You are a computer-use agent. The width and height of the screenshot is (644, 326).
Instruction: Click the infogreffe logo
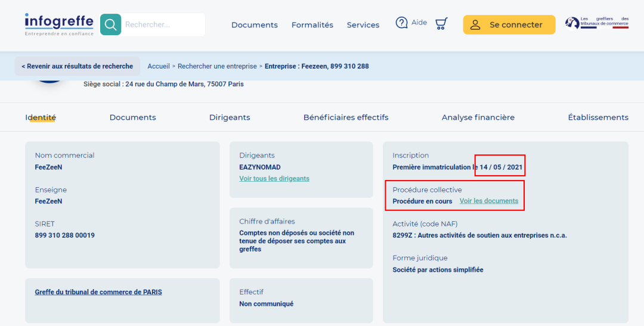pyautogui.click(x=59, y=24)
